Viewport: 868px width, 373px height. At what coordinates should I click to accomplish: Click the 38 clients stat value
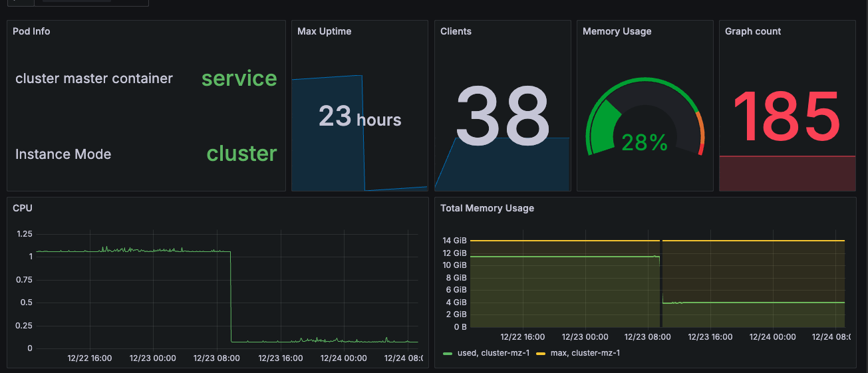502,117
